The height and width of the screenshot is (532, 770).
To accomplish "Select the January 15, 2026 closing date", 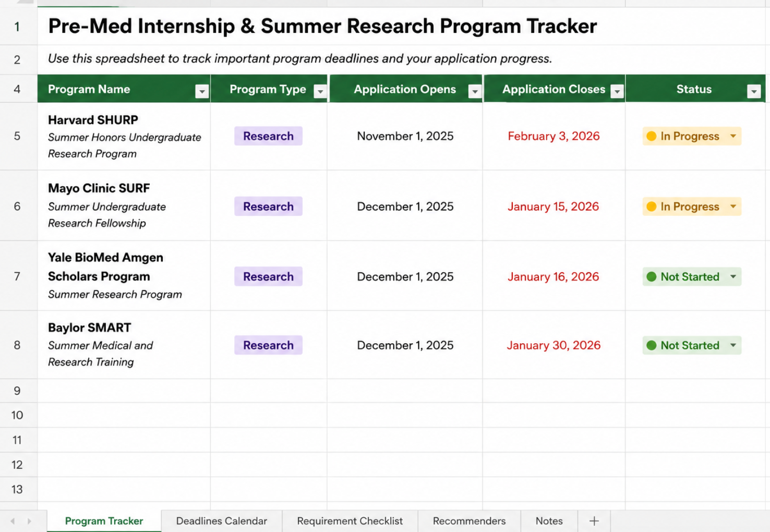I will [553, 207].
